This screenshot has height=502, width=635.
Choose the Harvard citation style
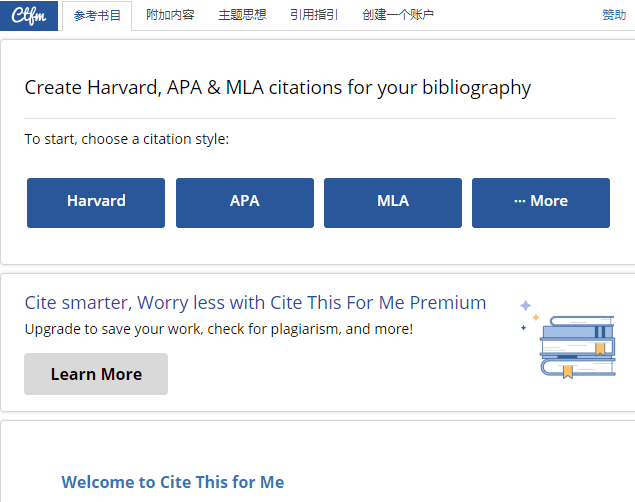pos(96,202)
